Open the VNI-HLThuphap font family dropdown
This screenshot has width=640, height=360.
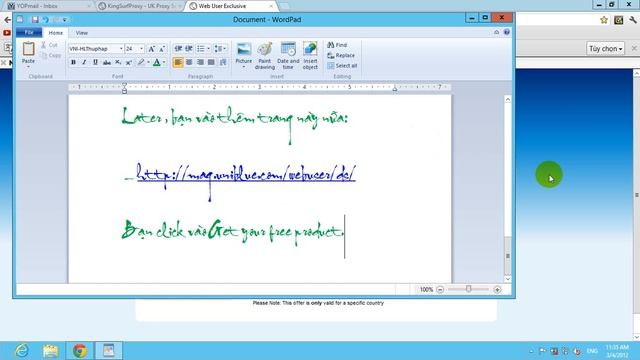click(121, 49)
